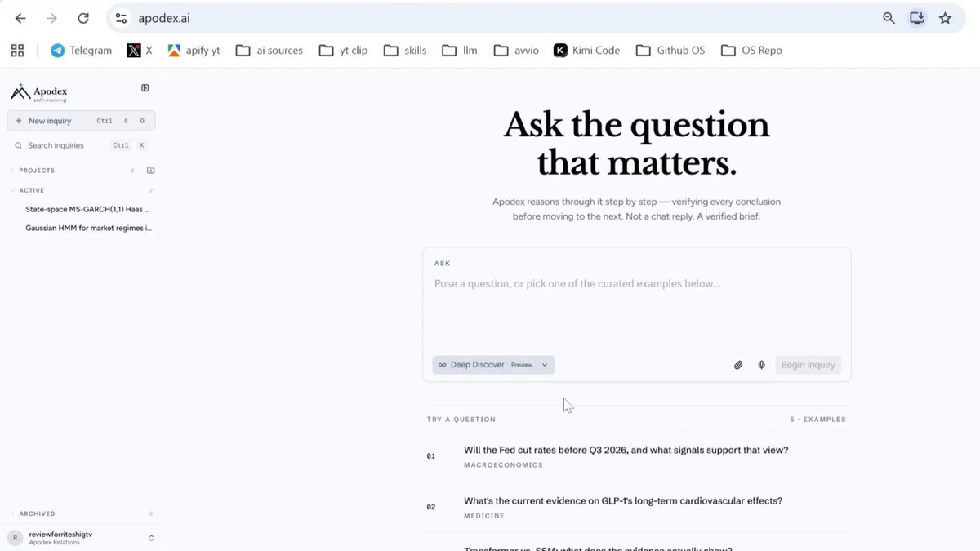Click the attach file paperclip icon
The height and width of the screenshot is (551, 980).
click(x=738, y=365)
